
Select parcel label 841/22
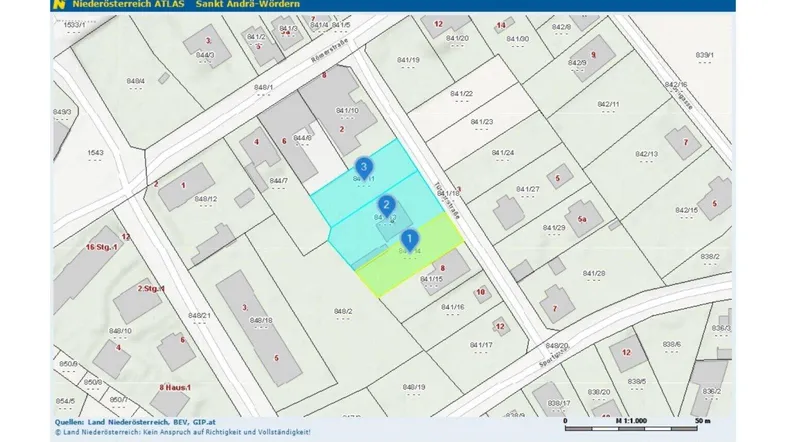461,94
